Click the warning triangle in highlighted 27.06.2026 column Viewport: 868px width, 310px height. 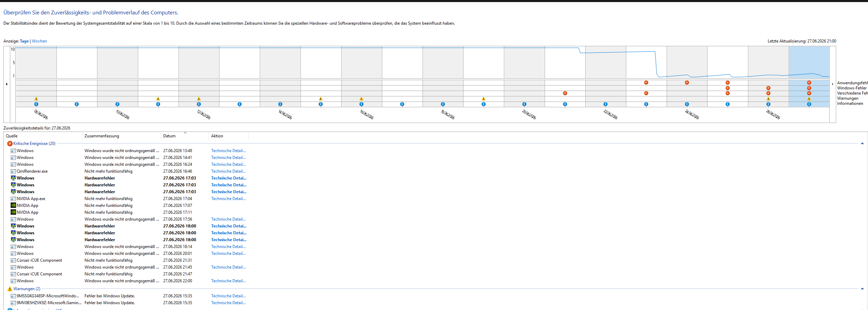pyautogui.click(x=809, y=99)
